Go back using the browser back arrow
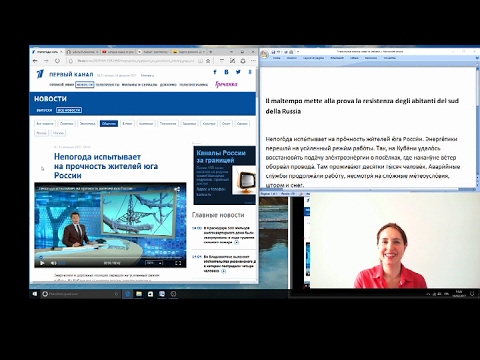480x360 pixels. tap(35, 61)
